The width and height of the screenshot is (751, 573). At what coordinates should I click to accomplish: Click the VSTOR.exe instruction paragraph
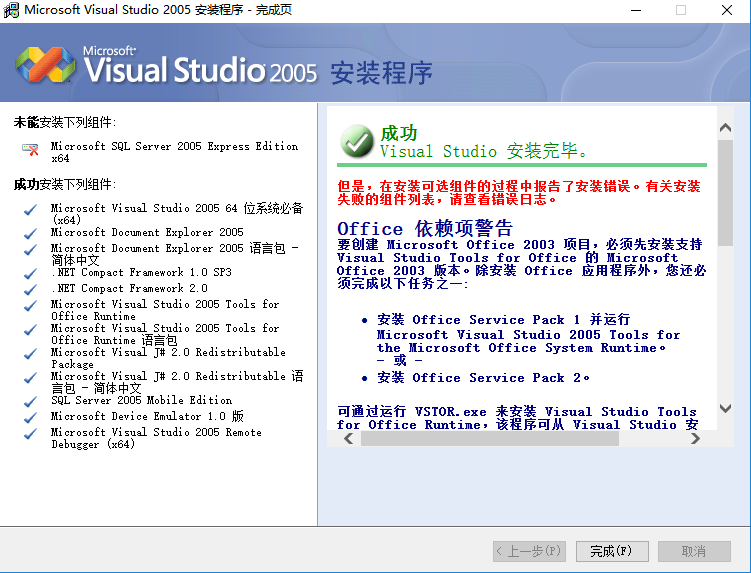point(517,418)
